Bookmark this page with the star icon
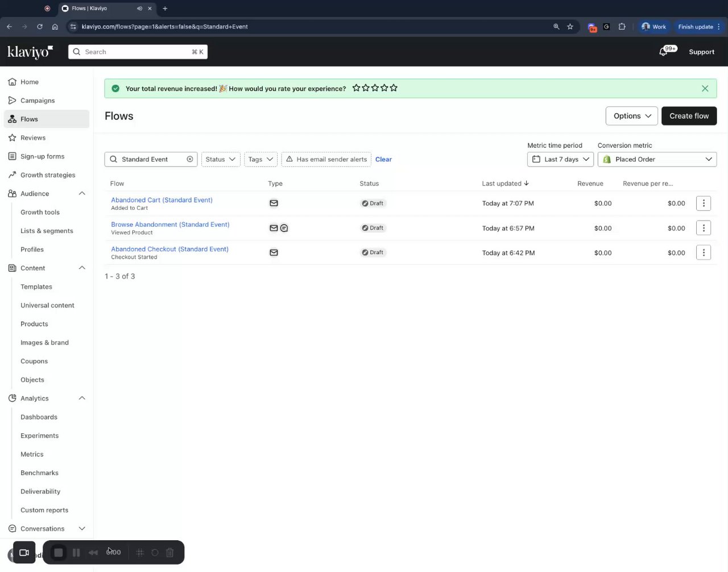Viewport: 728px width, 572px height. click(570, 27)
